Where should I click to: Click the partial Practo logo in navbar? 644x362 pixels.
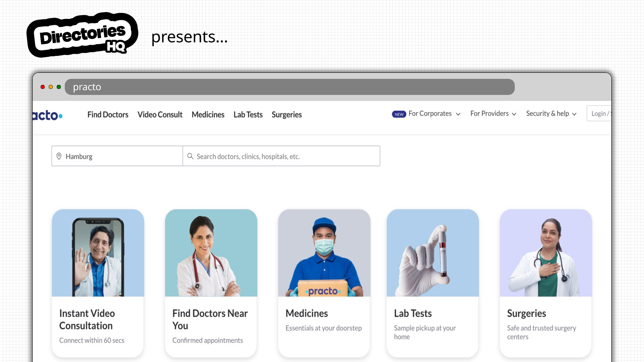coord(47,115)
